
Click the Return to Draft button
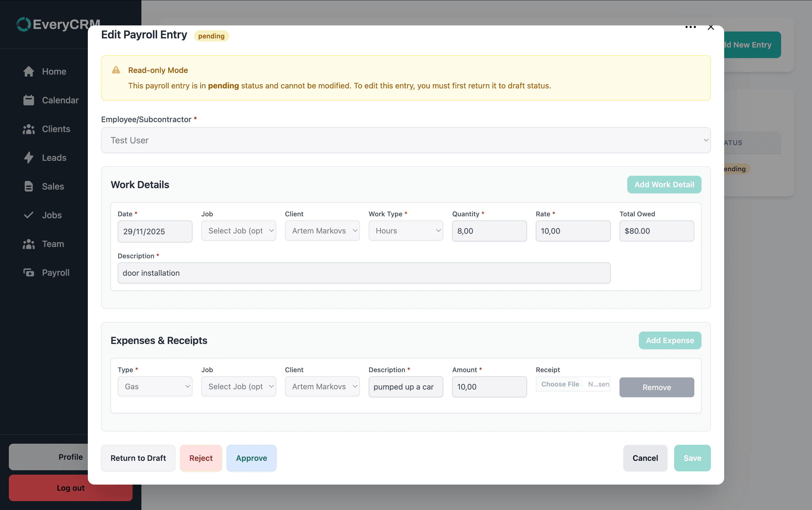138,458
